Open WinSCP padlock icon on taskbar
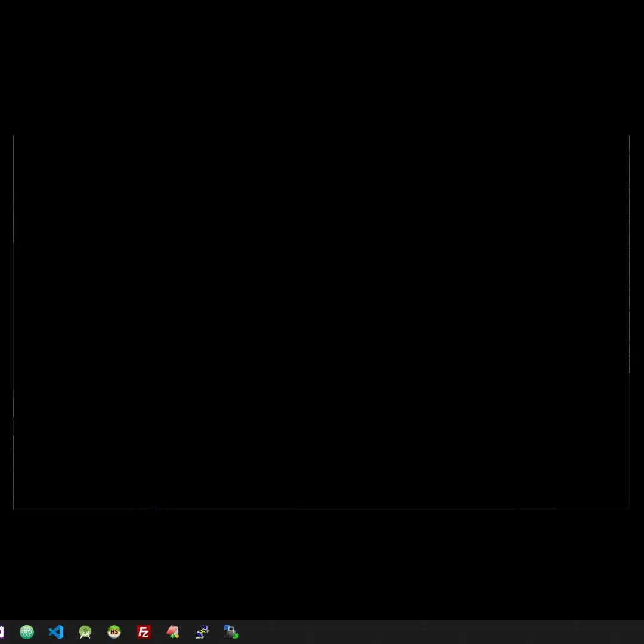 [x=231, y=631]
